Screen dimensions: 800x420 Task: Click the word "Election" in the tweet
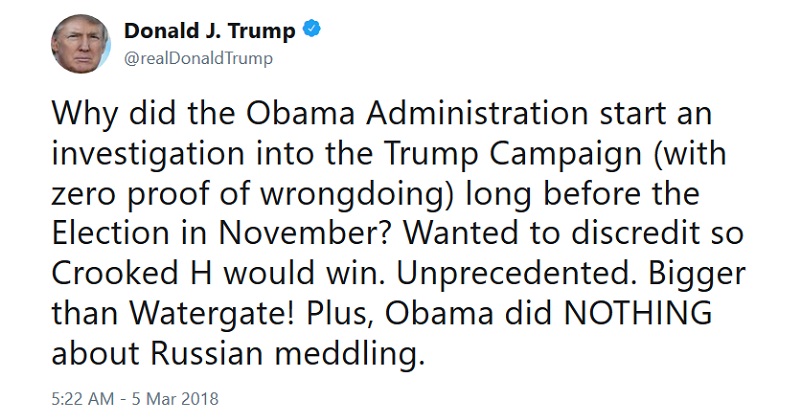point(110,233)
